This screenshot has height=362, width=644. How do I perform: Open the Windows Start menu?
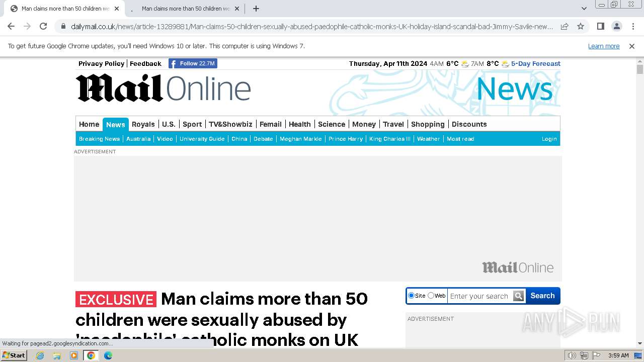click(x=14, y=355)
